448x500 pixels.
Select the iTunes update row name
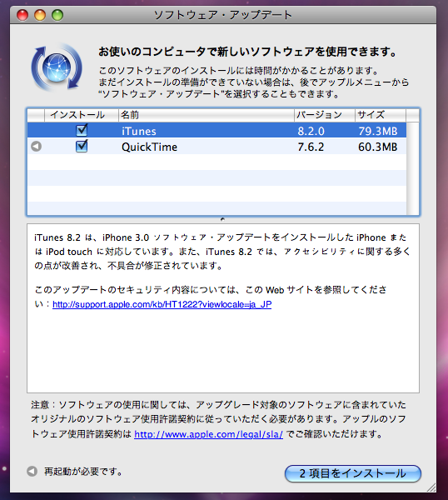click(139, 131)
